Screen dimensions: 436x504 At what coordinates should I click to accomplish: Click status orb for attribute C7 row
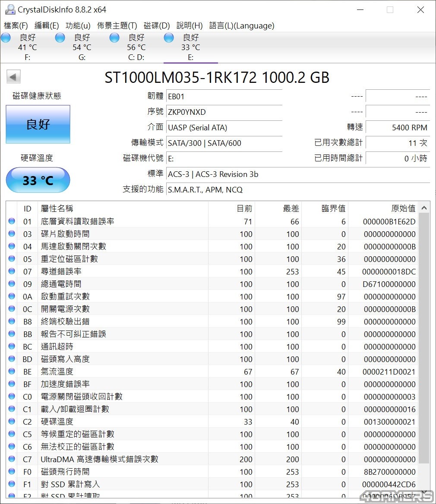[12, 459]
